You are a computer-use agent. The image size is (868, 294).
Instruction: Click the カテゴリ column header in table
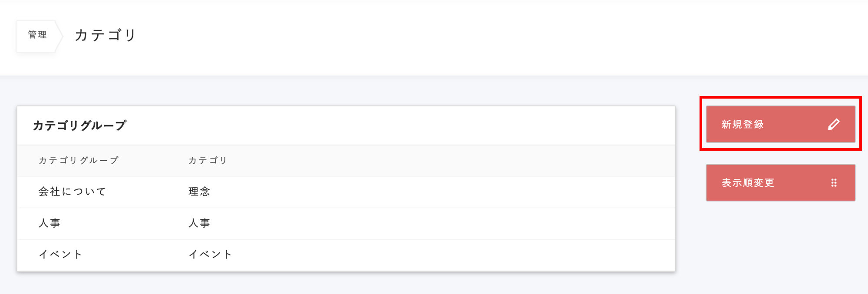(x=208, y=161)
